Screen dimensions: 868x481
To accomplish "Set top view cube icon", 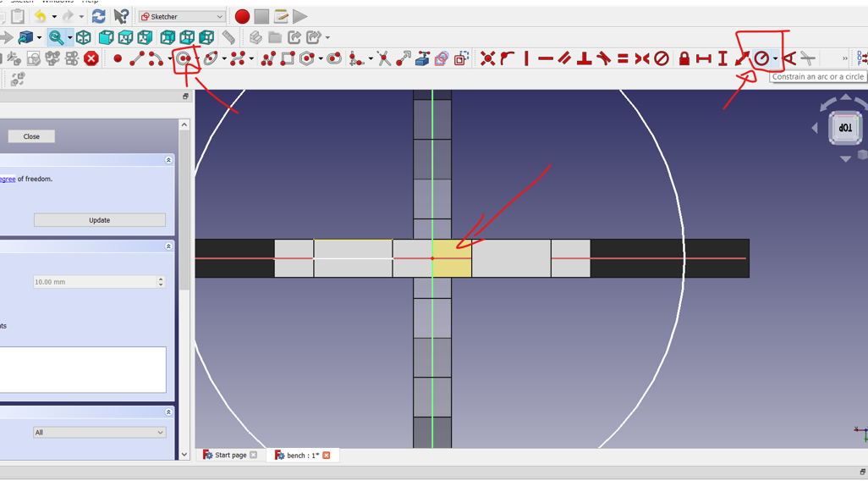I will click(126, 37).
